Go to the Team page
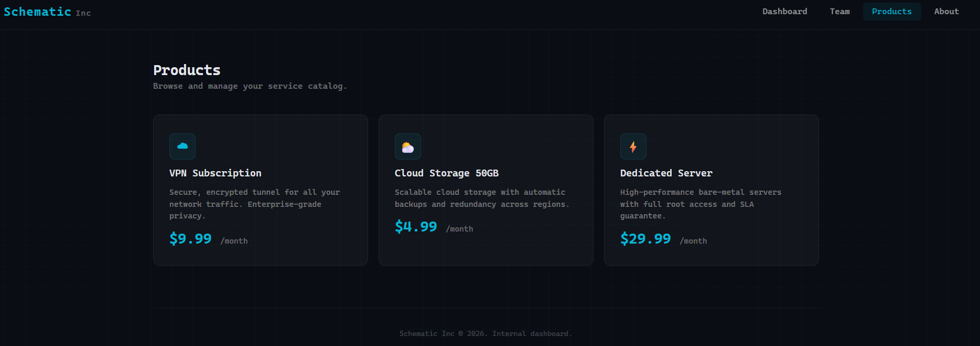This screenshot has width=980, height=346. point(839,12)
